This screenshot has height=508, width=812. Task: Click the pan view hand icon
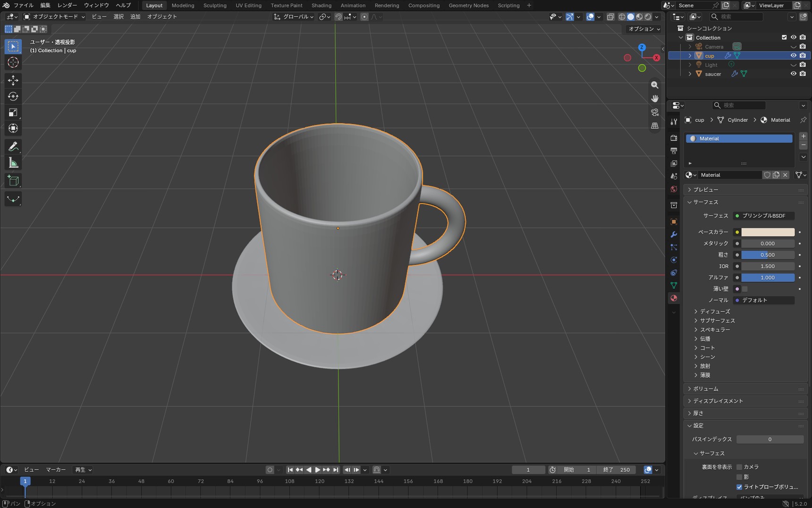[655, 99]
